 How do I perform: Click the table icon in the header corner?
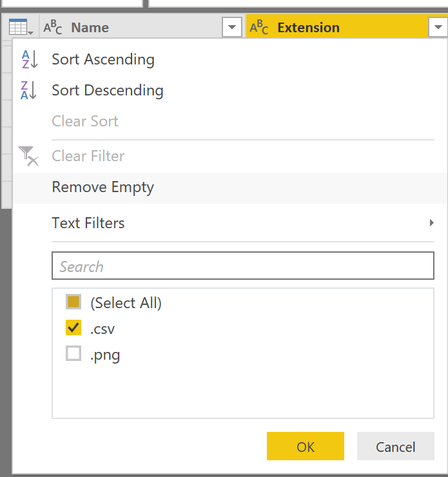[x=19, y=28]
